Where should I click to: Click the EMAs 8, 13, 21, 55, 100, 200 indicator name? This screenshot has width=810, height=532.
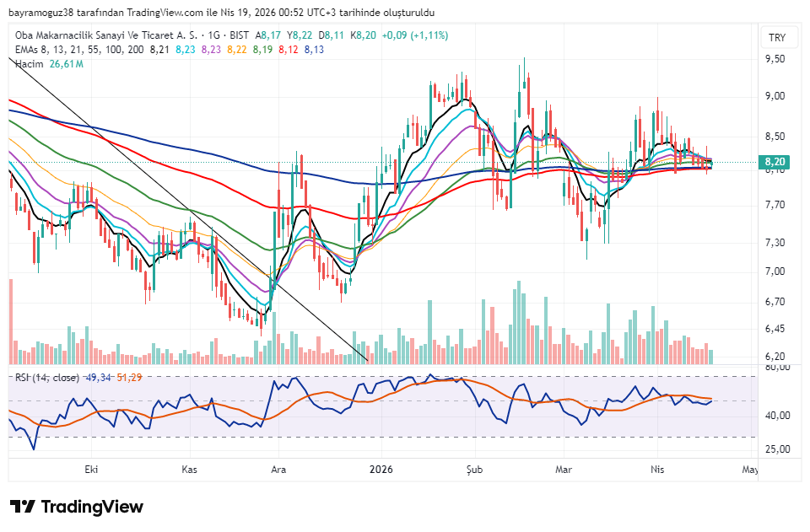[79, 50]
